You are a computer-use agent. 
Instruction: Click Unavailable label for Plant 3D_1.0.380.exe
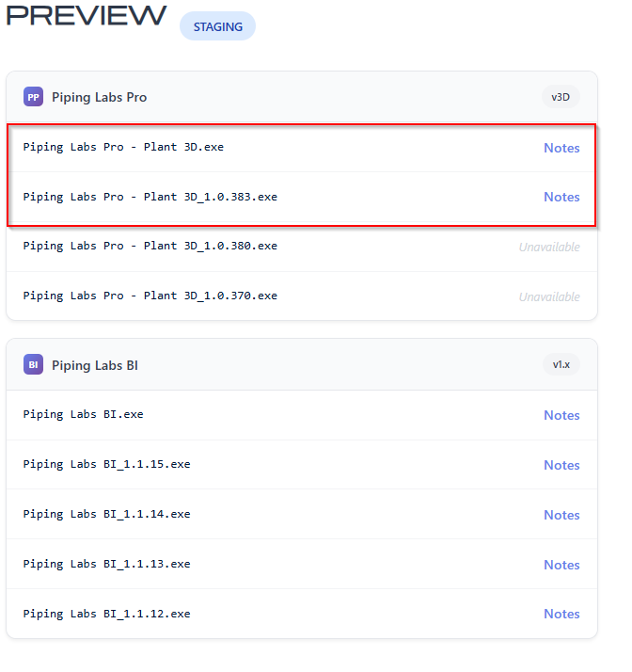coord(549,247)
